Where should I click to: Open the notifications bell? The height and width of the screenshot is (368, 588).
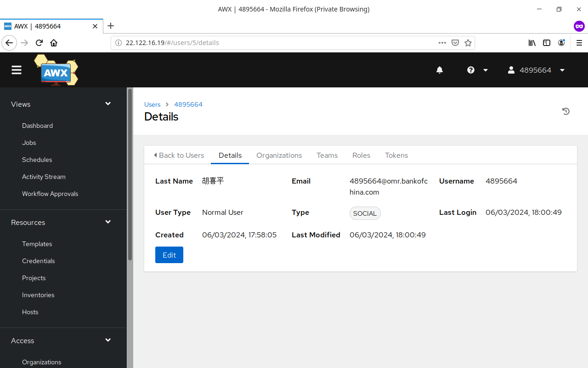440,70
